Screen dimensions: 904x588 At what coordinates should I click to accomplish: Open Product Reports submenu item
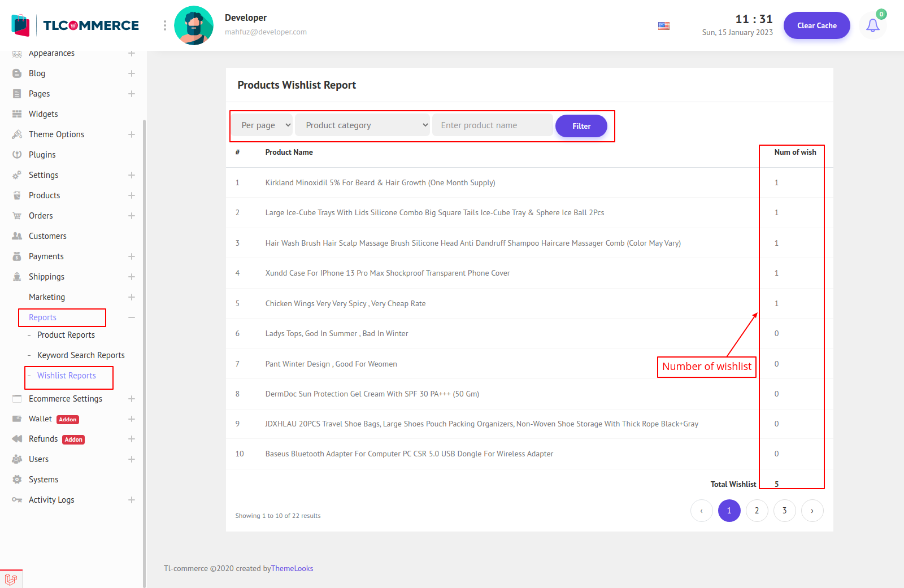pos(66,335)
